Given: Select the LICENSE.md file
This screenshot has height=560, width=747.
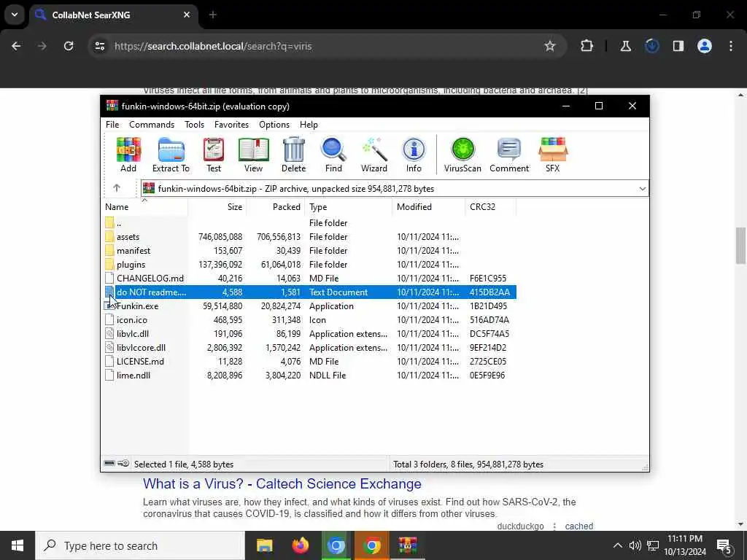Looking at the screenshot, I should coord(309,361).
